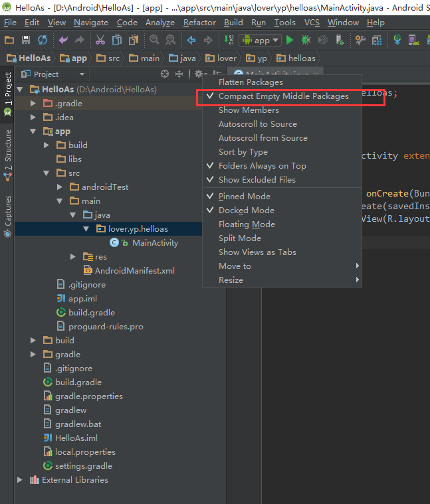Click the Find magnifier icon

pos(154,41)
